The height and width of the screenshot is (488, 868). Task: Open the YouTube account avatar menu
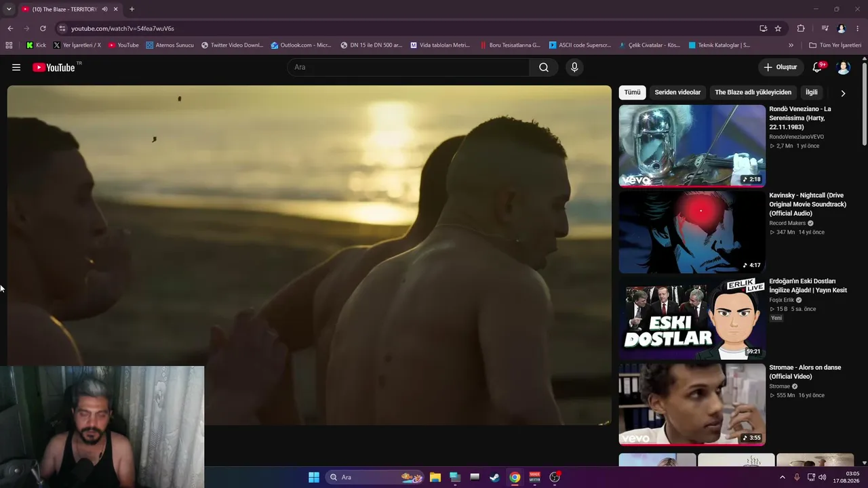[844, 67]
